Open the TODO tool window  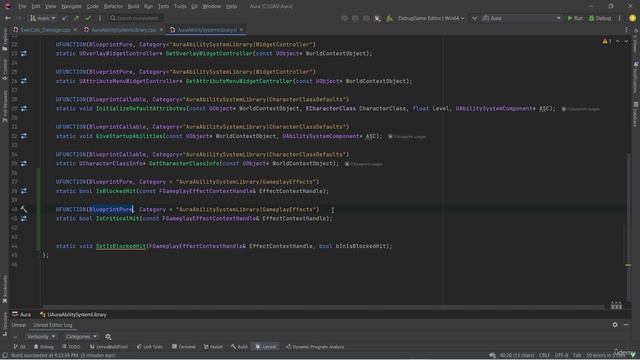coord(71,347)
